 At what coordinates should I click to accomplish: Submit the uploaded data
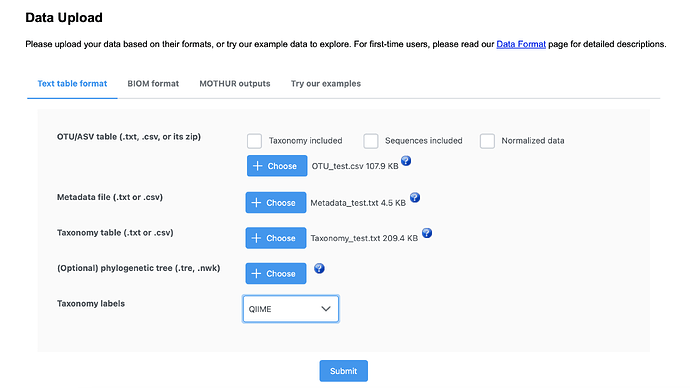click(344, 371)
